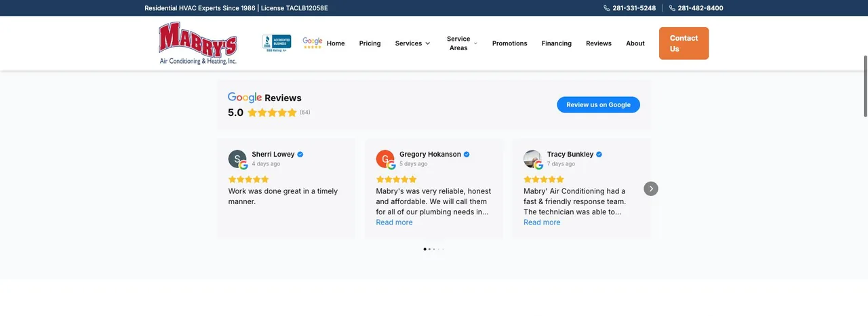The image size is (868, 316).
Task: Click Gregory Hokanson's avatar
Action: click(x=385, y=159)
